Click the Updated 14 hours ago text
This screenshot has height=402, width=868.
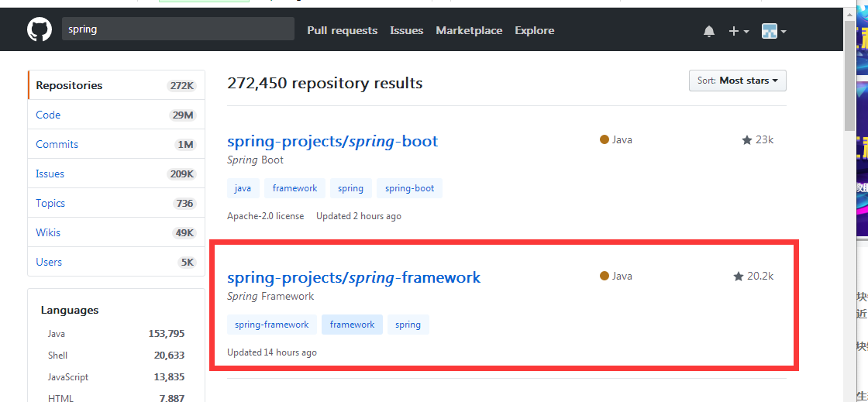click(272, 352)
